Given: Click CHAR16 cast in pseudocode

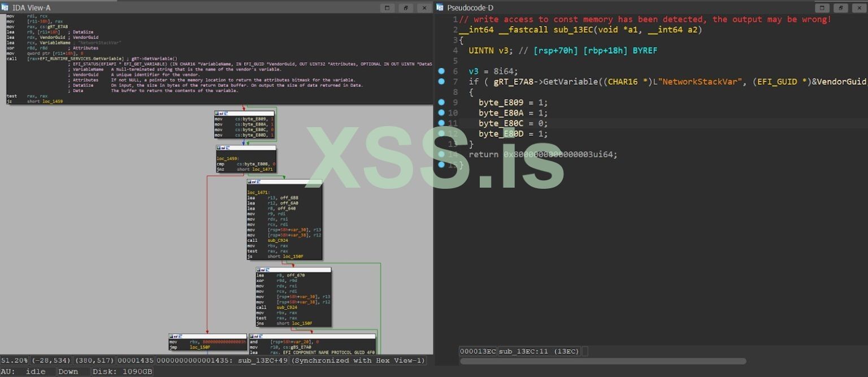Looking at the screenshot, I should coord(622,82).
